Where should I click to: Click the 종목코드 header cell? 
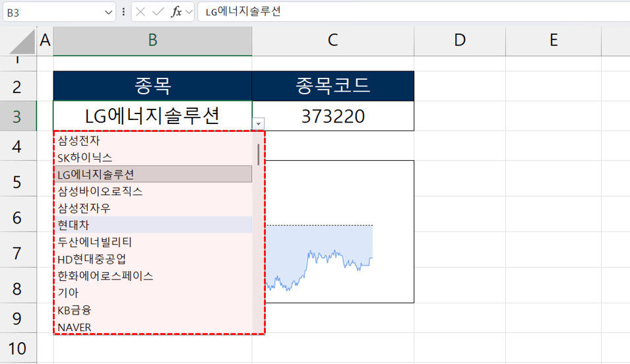[x=332, y=86]
